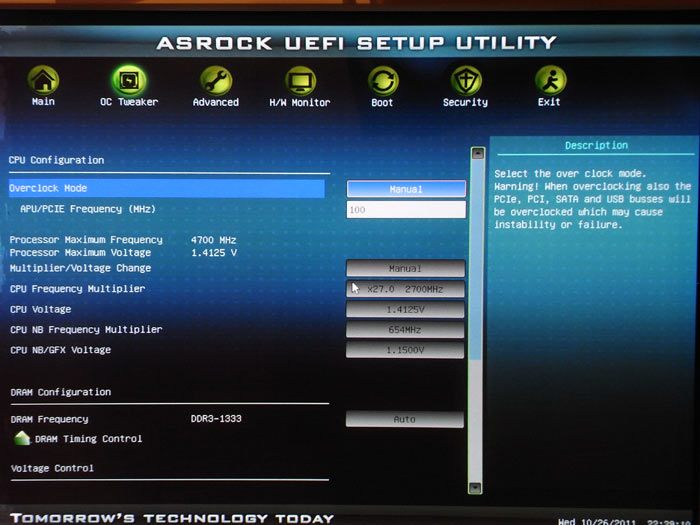The width and height of the screenshot is (700, 525).
Task: Click the scrollbar down arrow
Action: pyautogui.click(x=475, y=487)
